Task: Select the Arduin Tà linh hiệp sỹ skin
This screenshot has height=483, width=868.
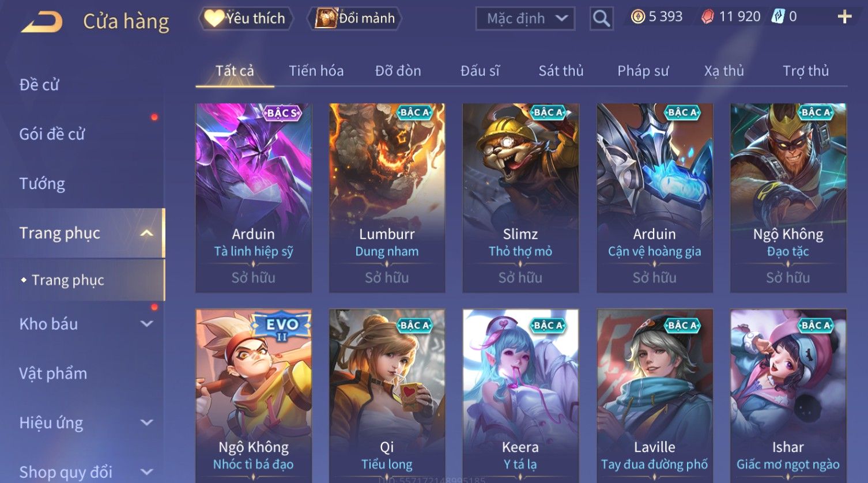Action: [254, 198]
